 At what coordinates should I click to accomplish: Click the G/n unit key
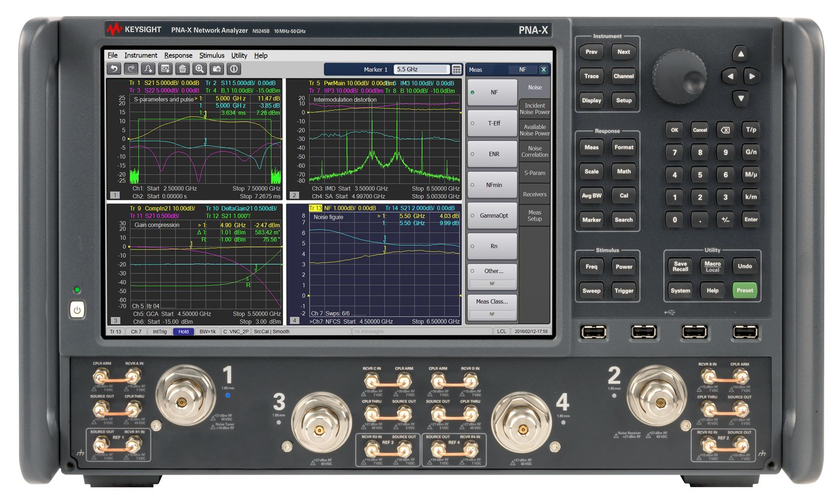point(751,152)
